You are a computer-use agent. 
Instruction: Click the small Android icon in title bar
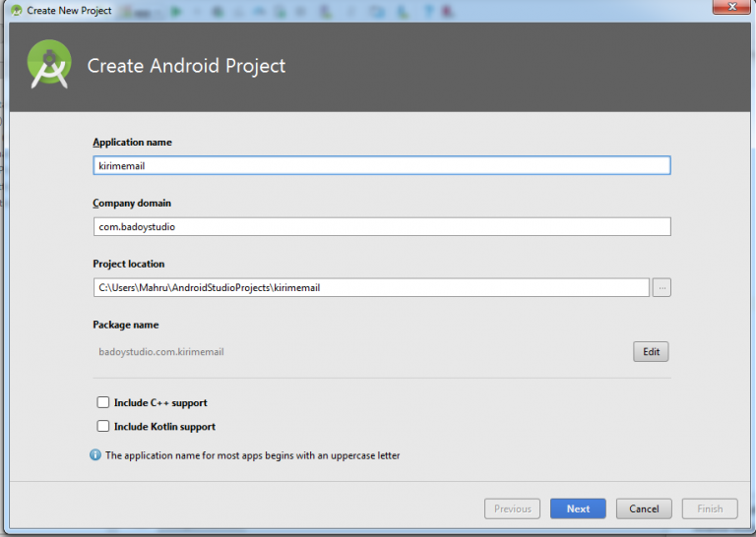coord(16,11)
